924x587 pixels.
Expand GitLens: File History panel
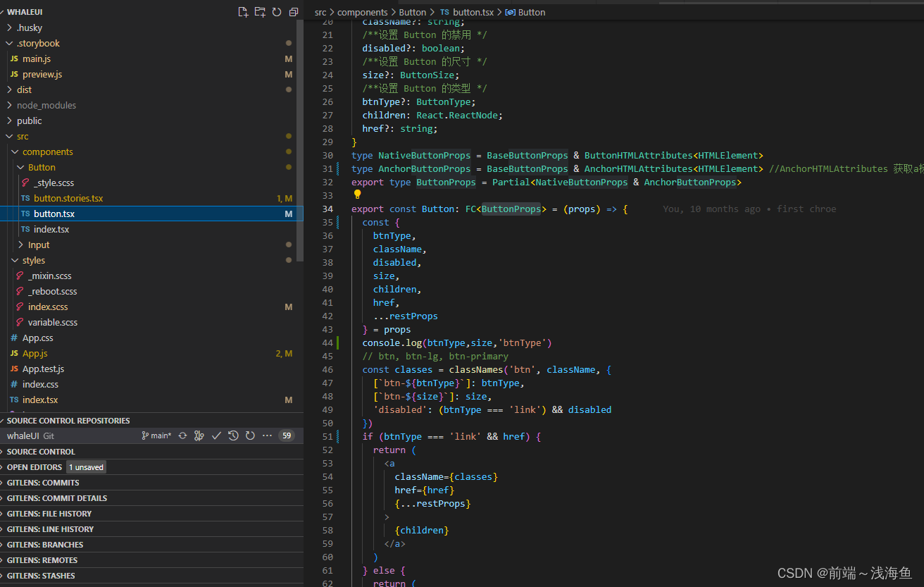(151, 514)
